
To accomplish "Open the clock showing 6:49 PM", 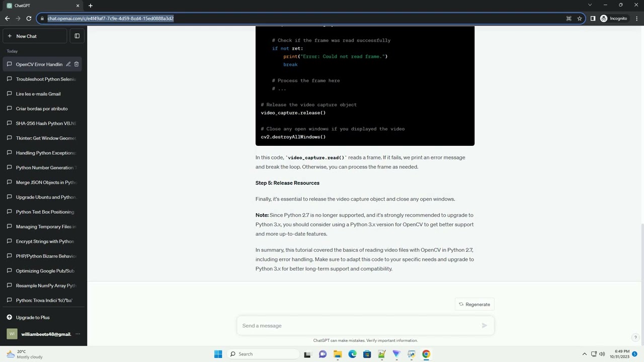I will click(619, 354).
